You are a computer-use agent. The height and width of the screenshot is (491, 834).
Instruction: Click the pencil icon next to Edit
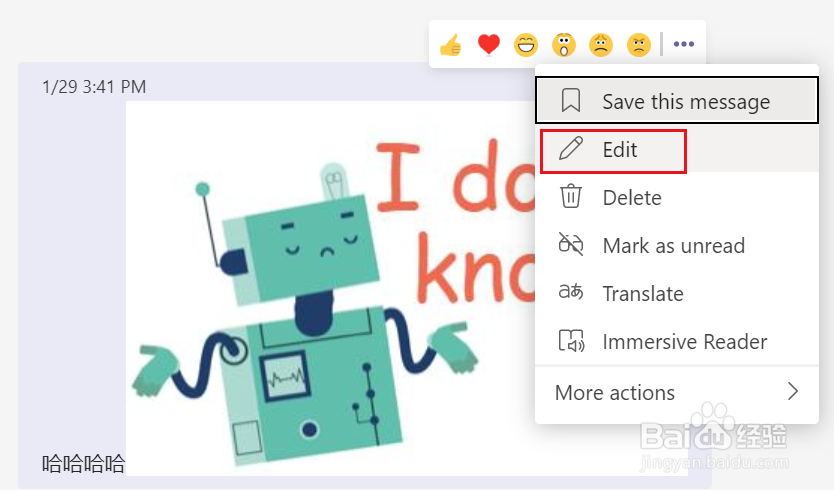[571, 150]
